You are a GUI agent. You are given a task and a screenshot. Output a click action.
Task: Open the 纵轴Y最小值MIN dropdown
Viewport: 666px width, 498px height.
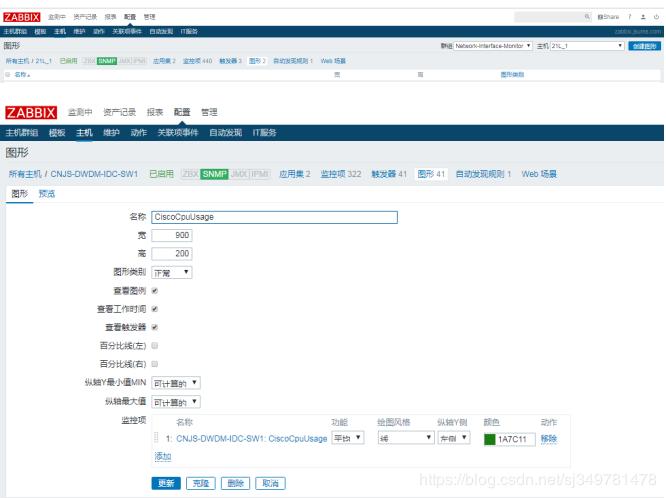176,383
